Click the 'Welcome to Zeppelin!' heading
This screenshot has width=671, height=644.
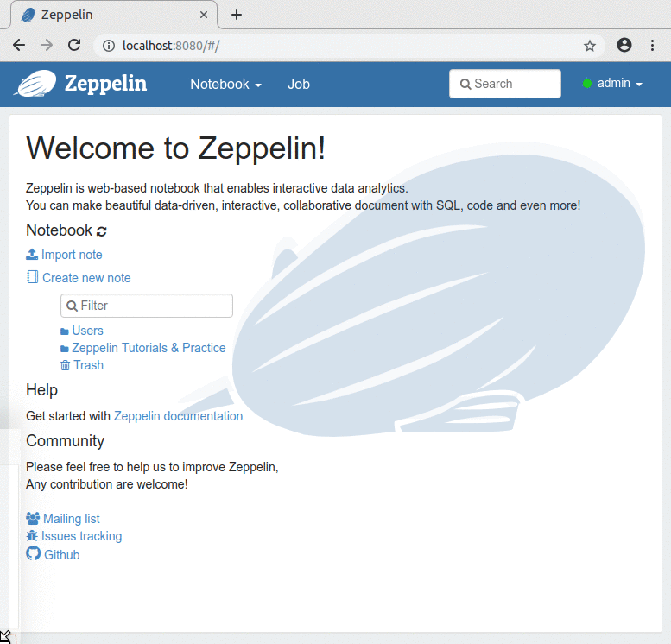176,148
